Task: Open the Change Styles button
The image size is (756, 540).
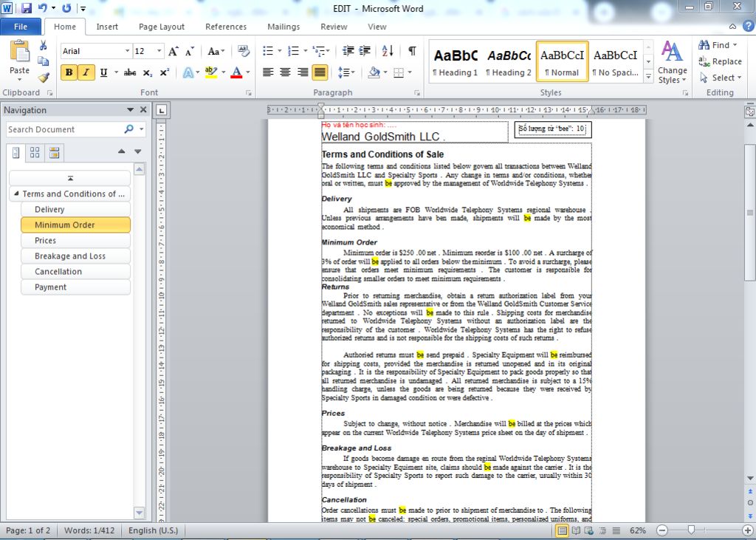Action: (x=672, y=62)
